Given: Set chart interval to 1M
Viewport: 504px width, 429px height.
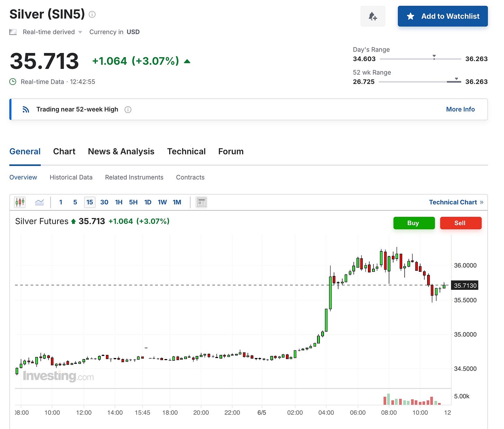Looking at the screenshot, I should tap(177, 202).
